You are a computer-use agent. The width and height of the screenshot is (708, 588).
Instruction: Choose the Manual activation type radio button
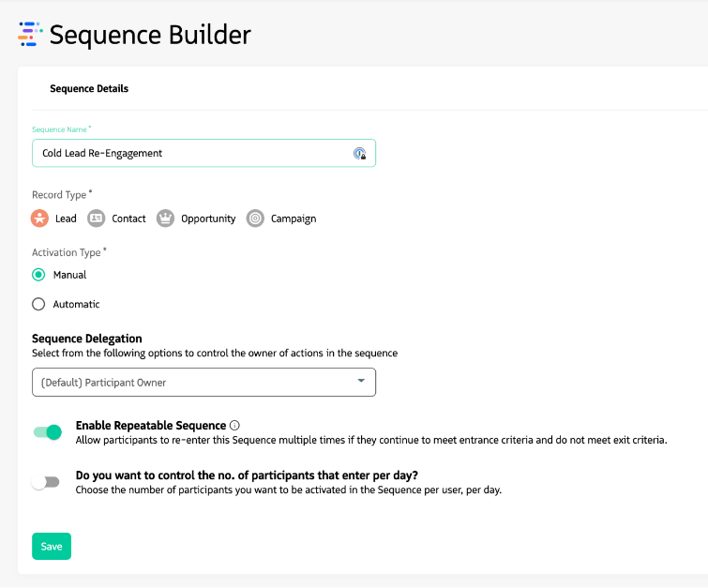(38, 275)
